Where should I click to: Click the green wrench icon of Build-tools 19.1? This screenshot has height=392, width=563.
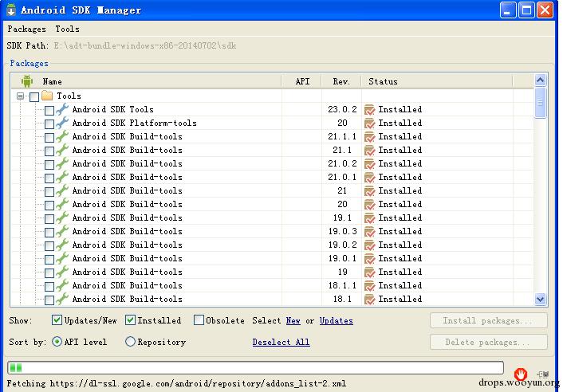pos(62,218)
